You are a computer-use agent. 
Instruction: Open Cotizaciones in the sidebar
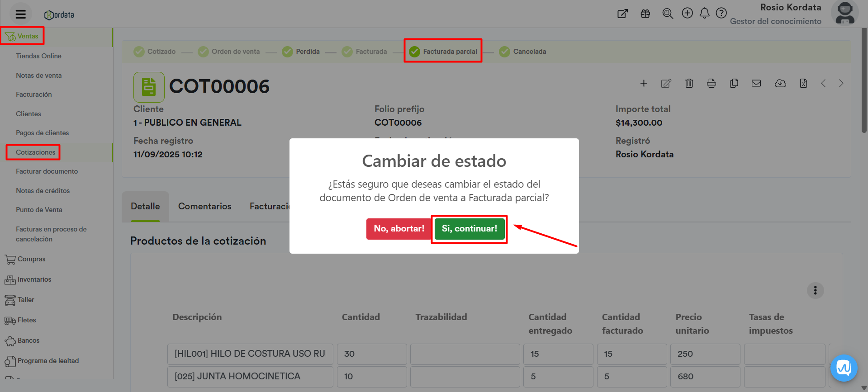coord(35,152)
